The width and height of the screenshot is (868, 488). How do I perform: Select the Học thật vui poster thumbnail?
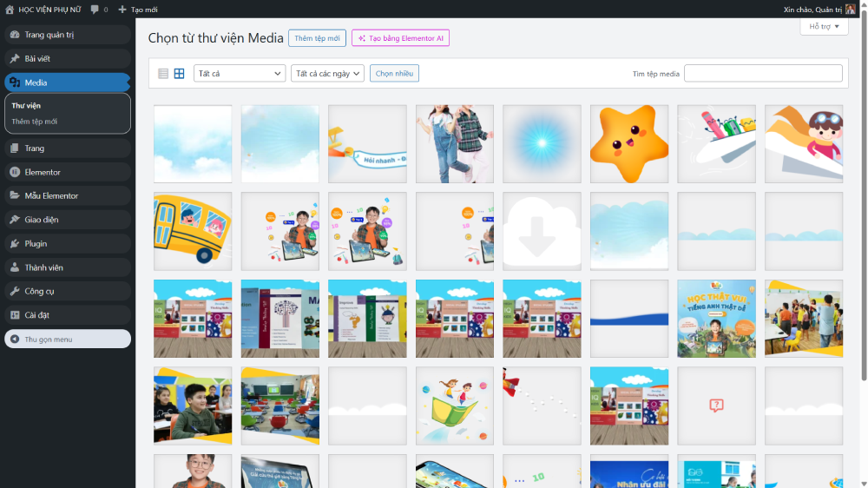tap(716, 319)
